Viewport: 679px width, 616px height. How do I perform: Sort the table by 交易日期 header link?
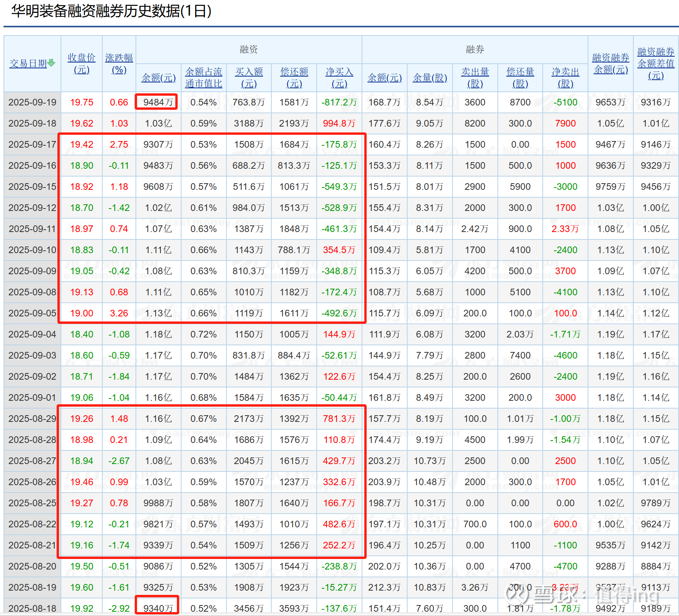28,64
